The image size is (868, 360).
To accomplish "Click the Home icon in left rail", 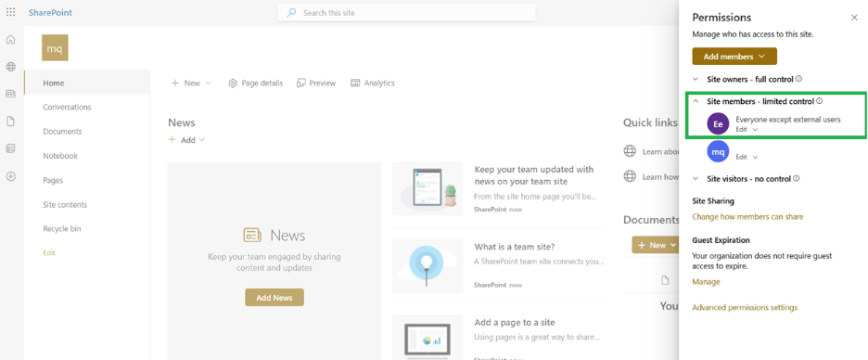I will tap(10, 40).
